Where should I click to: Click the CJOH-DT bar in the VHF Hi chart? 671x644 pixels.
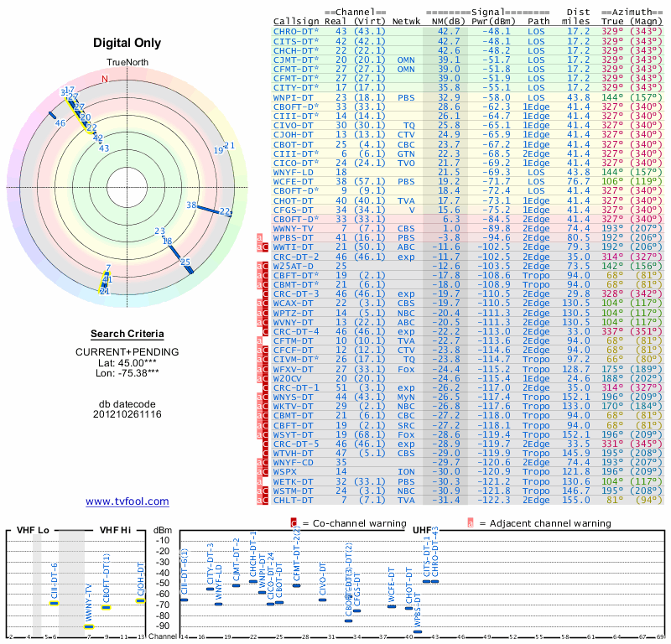[x=141, y=600]
